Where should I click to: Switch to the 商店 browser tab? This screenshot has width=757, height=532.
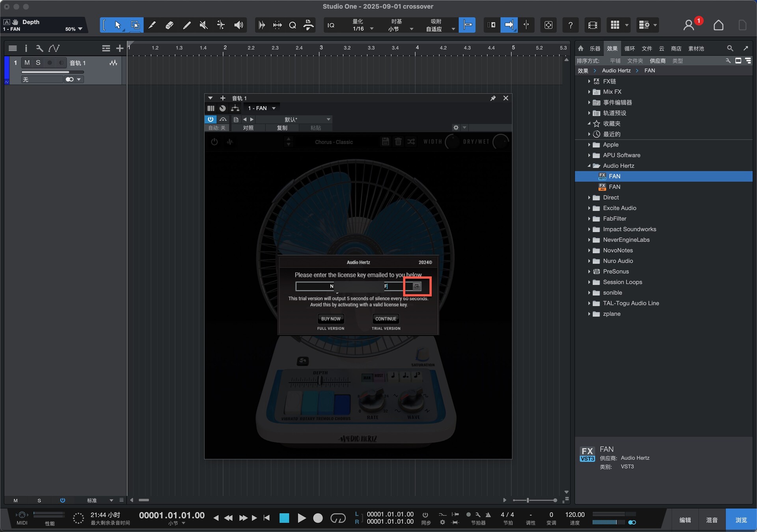pyautogui.click(x=676, y=49)
